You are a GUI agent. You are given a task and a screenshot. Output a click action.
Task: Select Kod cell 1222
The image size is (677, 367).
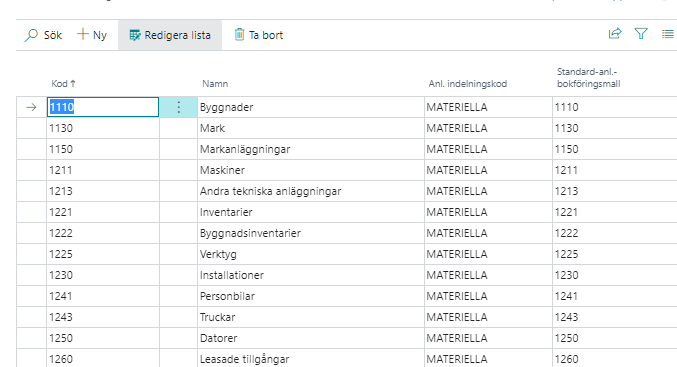click(x=103, y=233)
